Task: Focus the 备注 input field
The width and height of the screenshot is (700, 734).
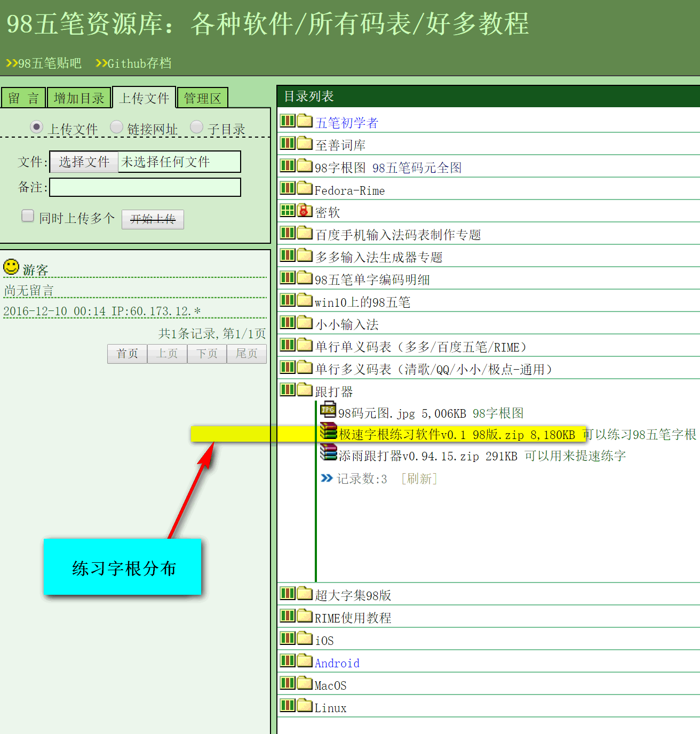Action: pos(145,187)
